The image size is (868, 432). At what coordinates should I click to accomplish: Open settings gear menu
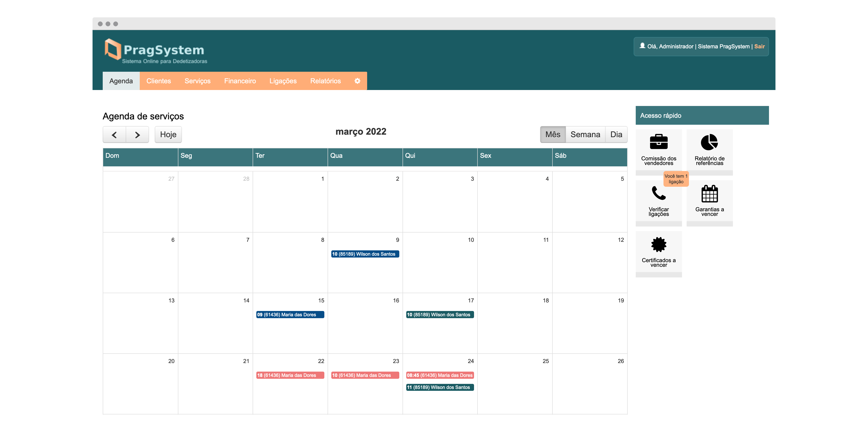[x=357, y=81]
